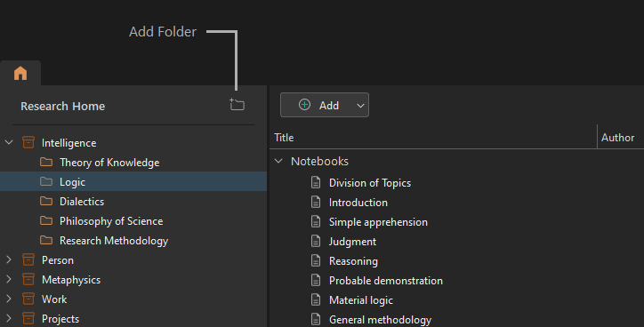The height and width of the screenshot is (327, 644).
Task: Click the Add Folder icon
Action: [237, 105]
